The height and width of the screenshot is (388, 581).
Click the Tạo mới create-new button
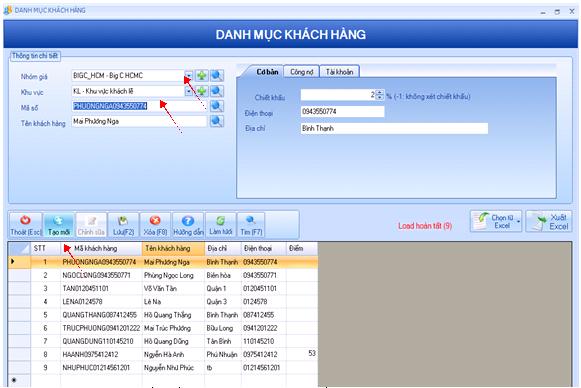[59, 225]
